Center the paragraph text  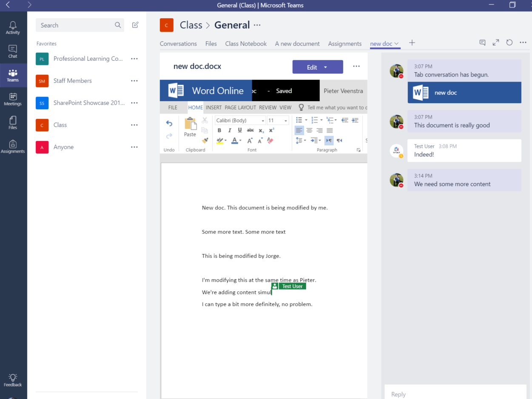(x=310, y=130)
